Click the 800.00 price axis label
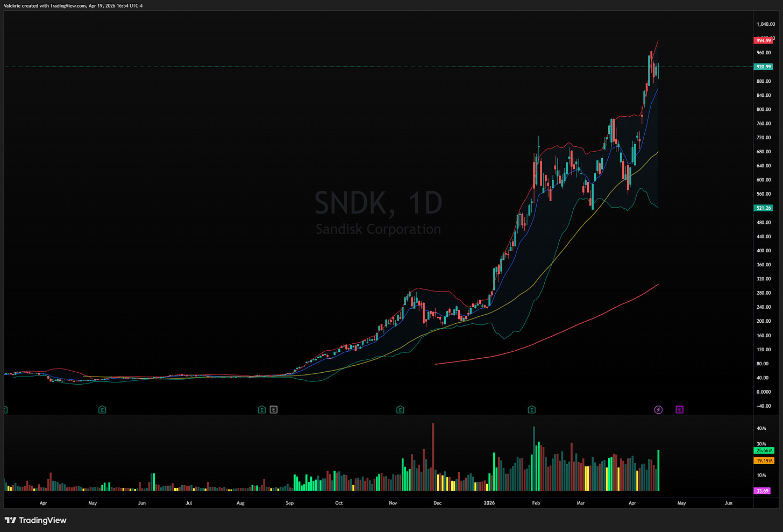 tap(764, 109)
